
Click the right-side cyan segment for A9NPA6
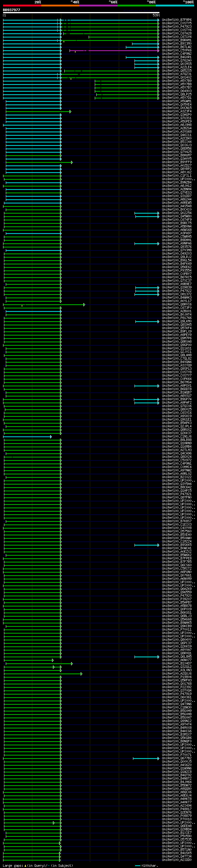pos(147,244)
